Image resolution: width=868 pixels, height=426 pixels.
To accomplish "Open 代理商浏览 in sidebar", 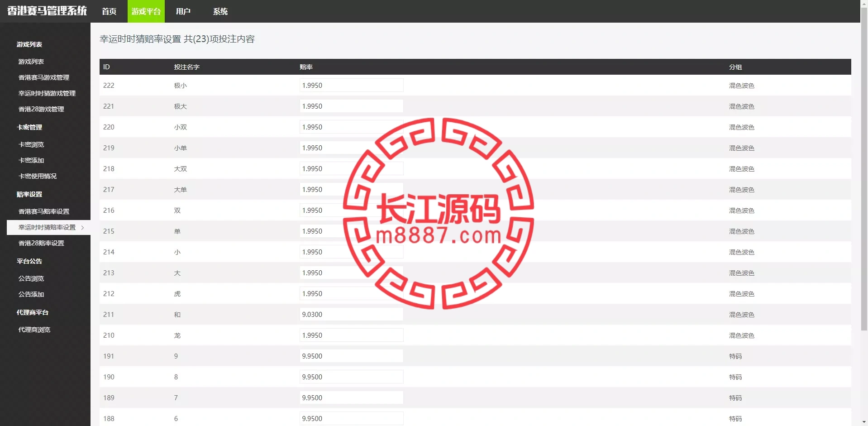I will 34,330.
